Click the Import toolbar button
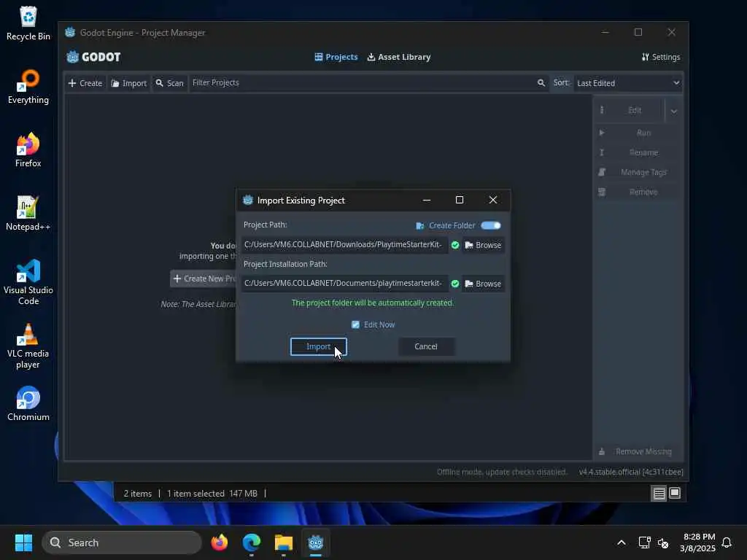This screenshot has height=560, width=747. coord(128,83)
